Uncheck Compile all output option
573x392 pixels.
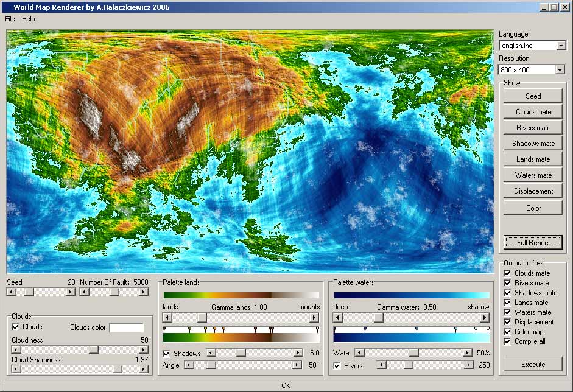[507, 341]
